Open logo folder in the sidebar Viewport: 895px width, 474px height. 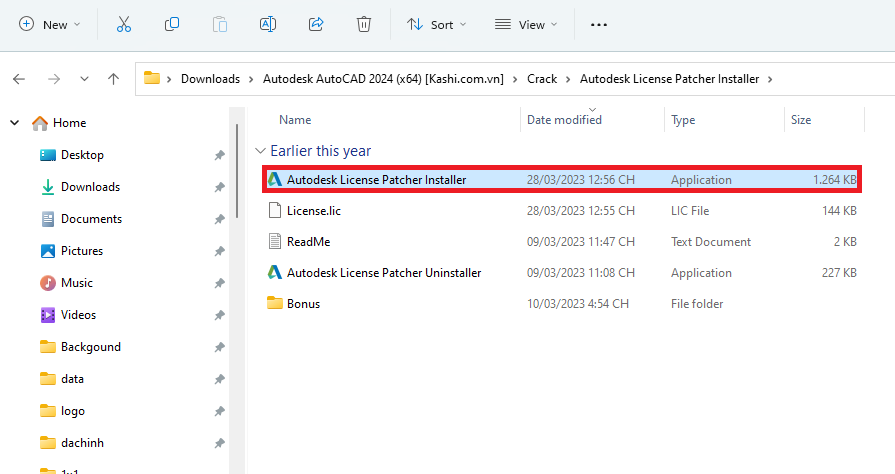click(72, 411)
